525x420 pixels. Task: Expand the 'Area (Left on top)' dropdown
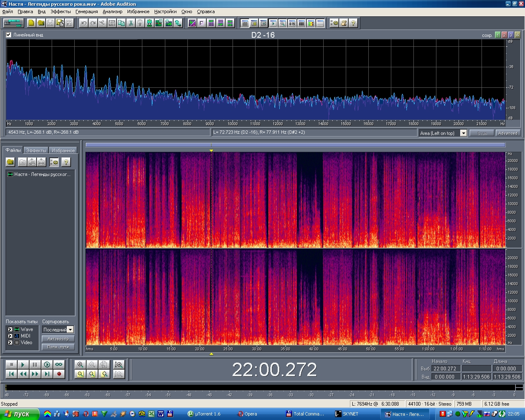point(463,133)
